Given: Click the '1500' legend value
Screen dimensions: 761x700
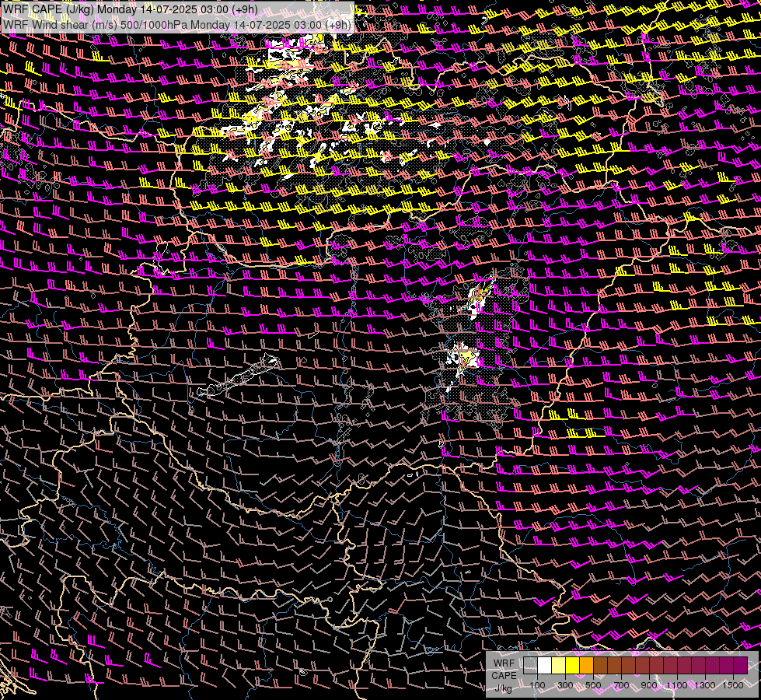Looking at the screenshot, I should 733,685.
